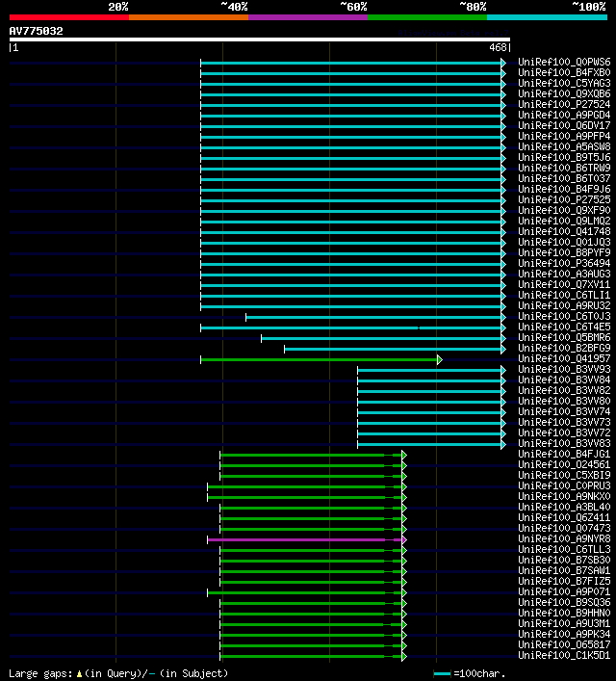Click the arrowhead ending the UniRef100_Q0PWS6 bar

click(x=503, y=63)
